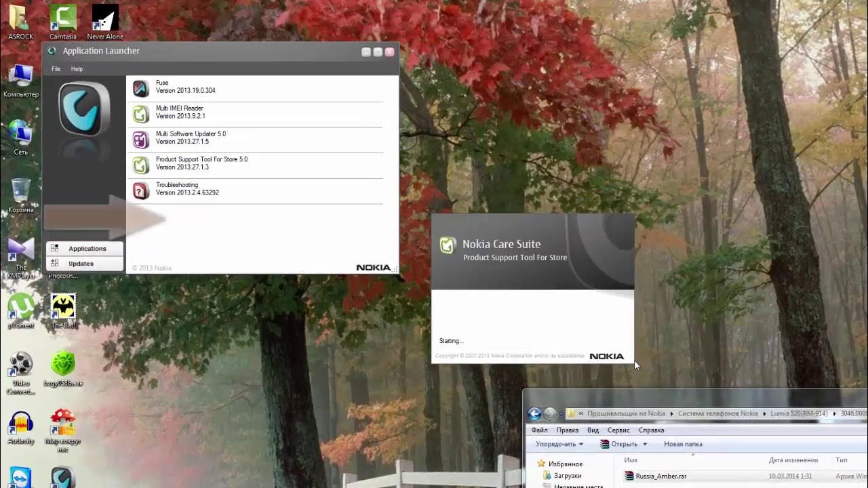Maximize the Application Launcher window
868x488 pixels.
pyautogui.click(x=378, y=52)
